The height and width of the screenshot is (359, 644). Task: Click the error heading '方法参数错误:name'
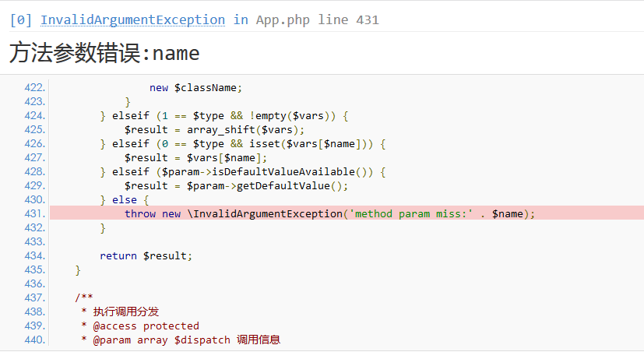point(104,53)
